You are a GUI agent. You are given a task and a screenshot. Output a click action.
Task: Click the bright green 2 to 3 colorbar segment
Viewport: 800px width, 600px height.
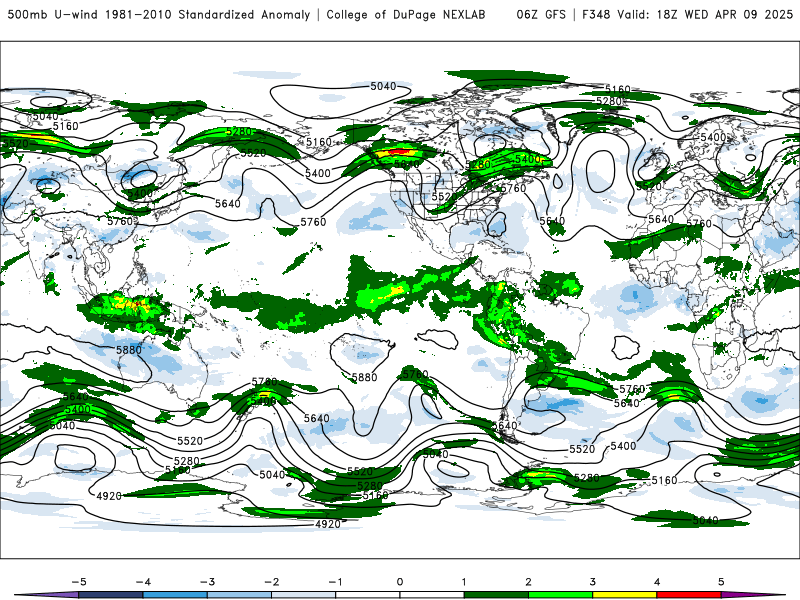point(560,595)
